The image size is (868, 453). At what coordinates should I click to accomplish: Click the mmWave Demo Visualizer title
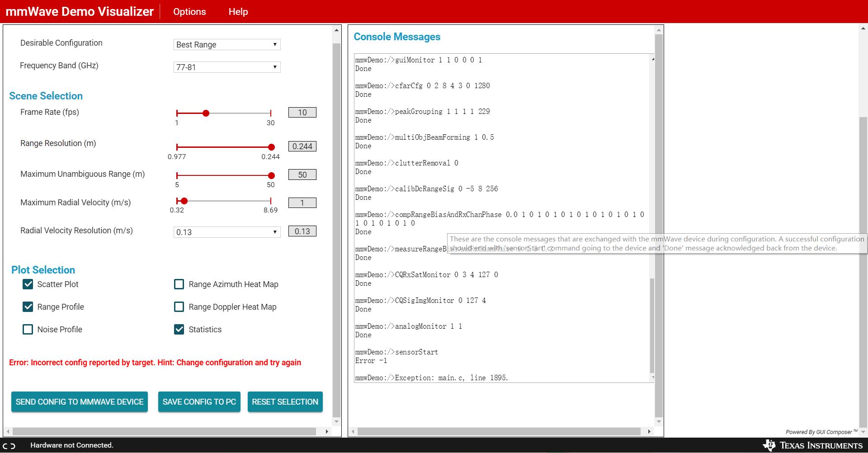coord(80,12)
